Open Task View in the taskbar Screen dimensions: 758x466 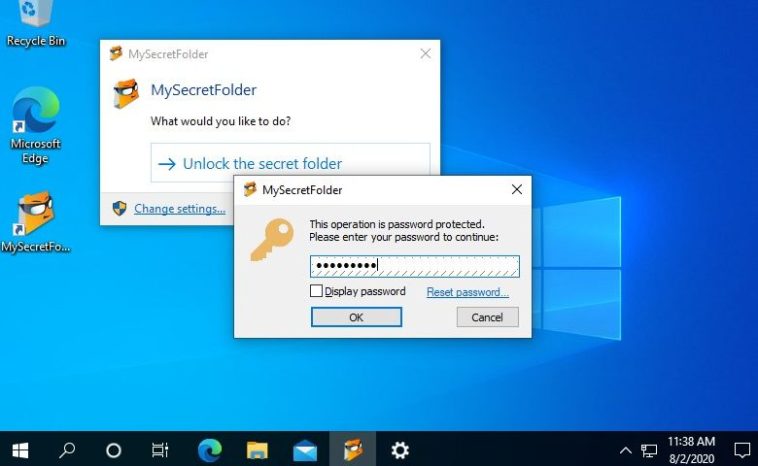(160, 450)
